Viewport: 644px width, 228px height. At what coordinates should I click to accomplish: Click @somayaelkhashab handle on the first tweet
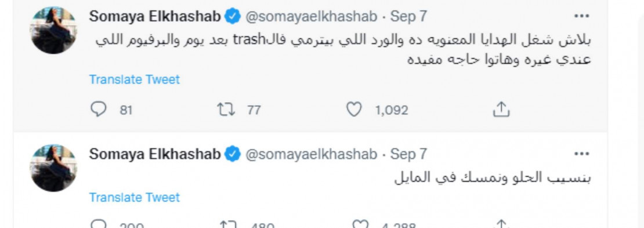pyautogui.click(x=311, y=16)
